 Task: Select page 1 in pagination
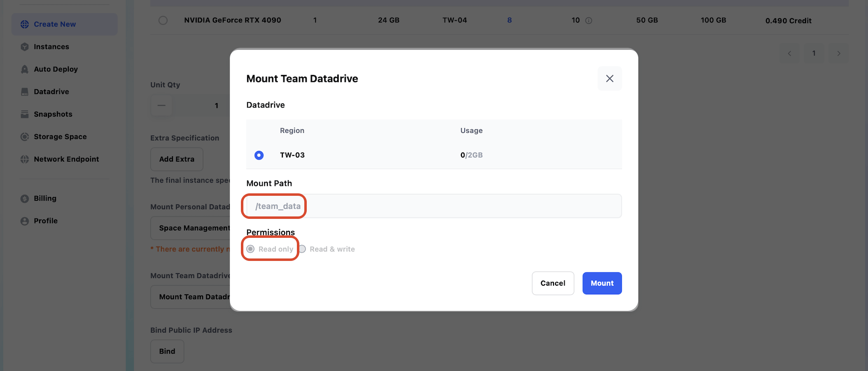click(x=814, y=53)
